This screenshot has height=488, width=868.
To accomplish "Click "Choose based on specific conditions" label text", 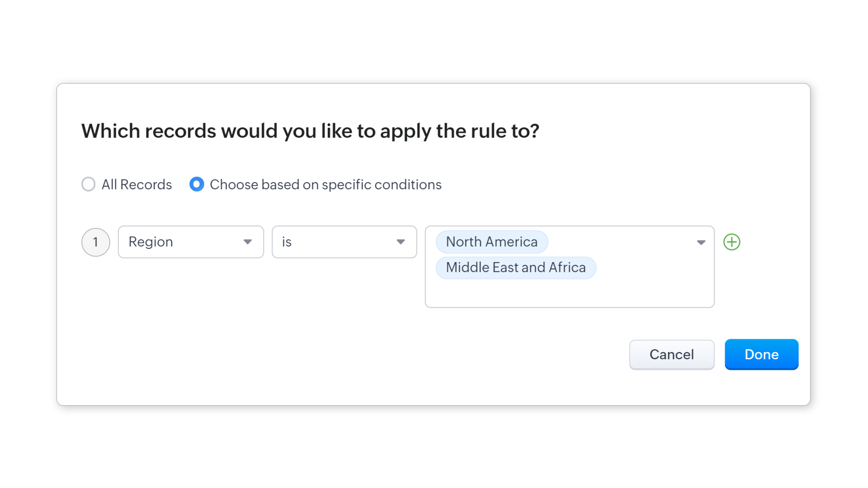I will click(325, 184).
